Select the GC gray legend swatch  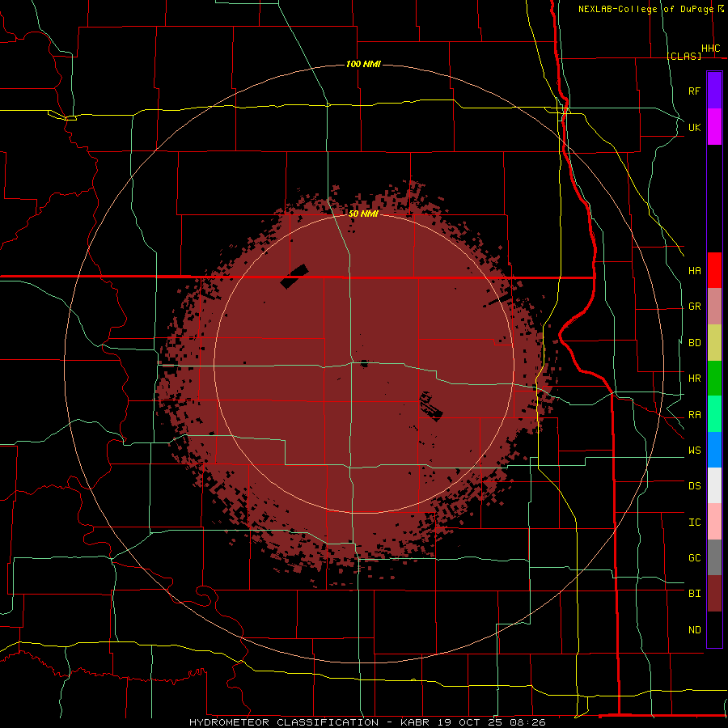click(714, 557)
